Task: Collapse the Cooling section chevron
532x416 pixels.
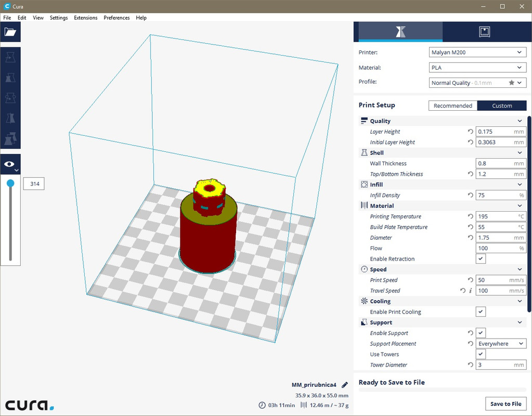Action: [x=520, y=301]
